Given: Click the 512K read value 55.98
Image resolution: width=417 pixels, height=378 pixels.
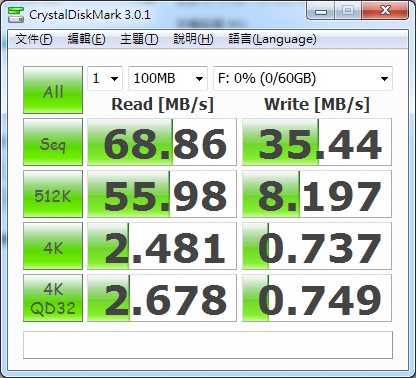Looking at the screenshot, I should 162,194.
